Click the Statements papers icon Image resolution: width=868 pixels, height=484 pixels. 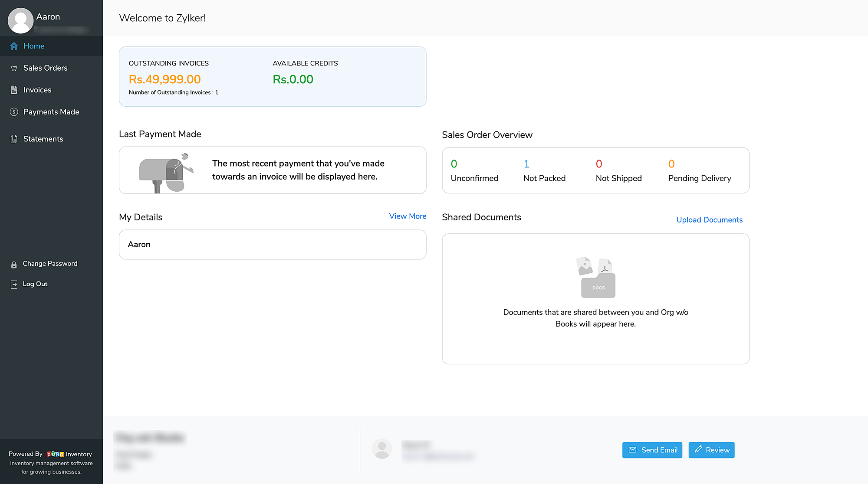coord(14,139)
